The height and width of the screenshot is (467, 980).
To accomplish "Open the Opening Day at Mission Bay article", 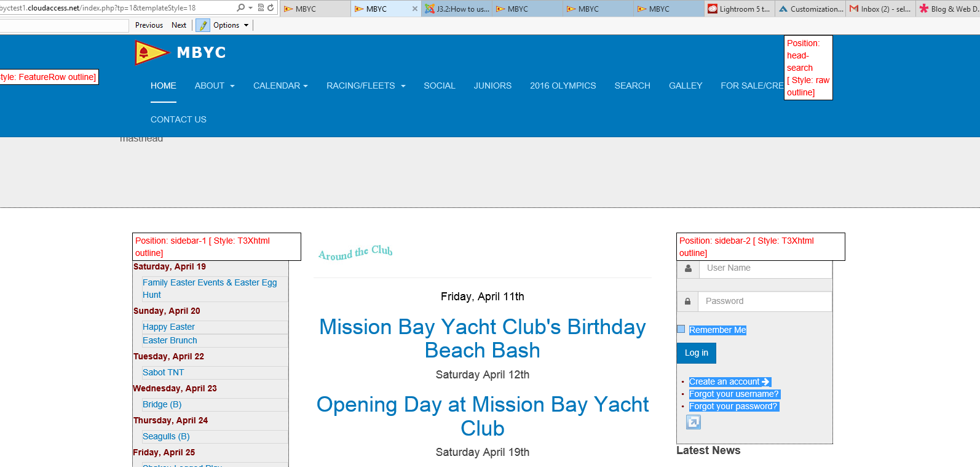I will tap(483, 417).
